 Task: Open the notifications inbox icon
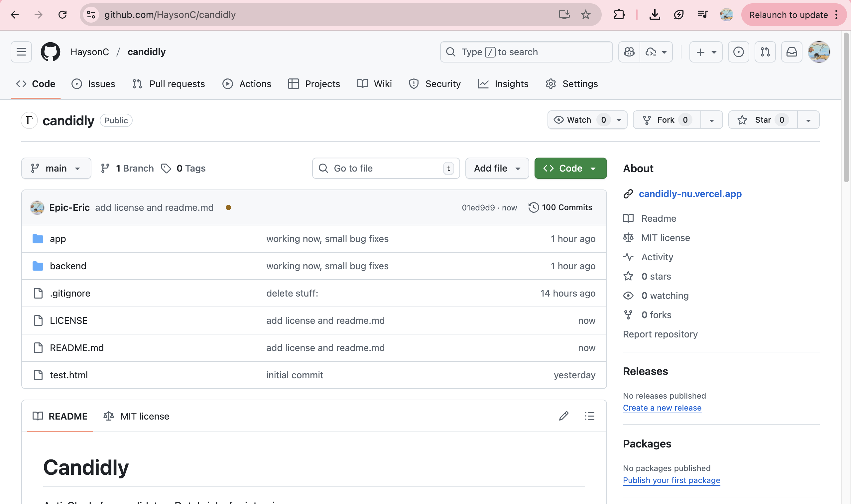791,52
